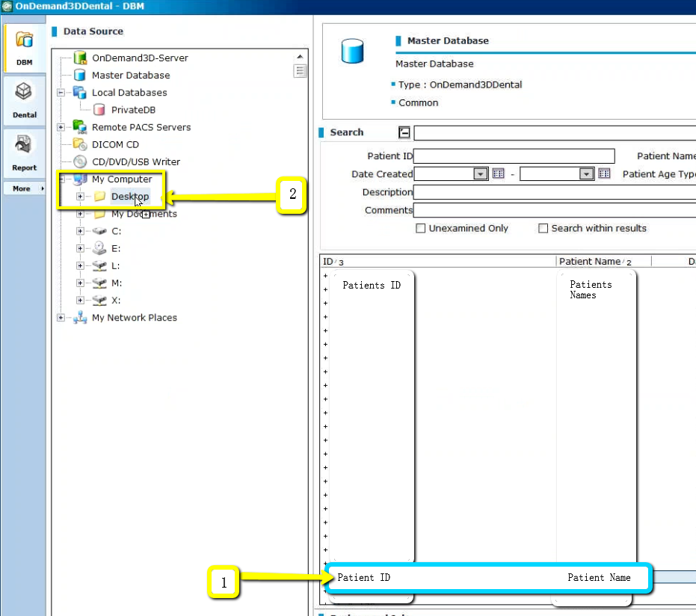The height and width of the screenshot is (616, 696).
Task: Click the OnDemand3DDental title bar app icon
Action: 7,6
